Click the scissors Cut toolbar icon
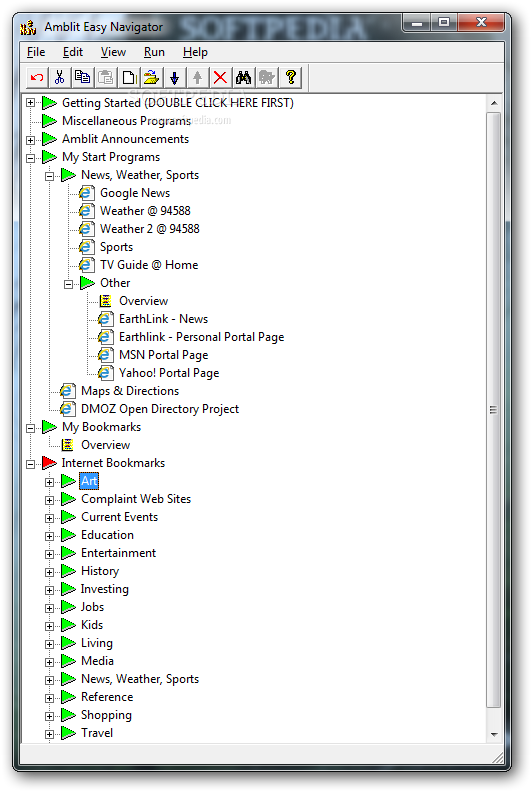The width and height of the screenshot is (532, 792). tap(60, 77)
